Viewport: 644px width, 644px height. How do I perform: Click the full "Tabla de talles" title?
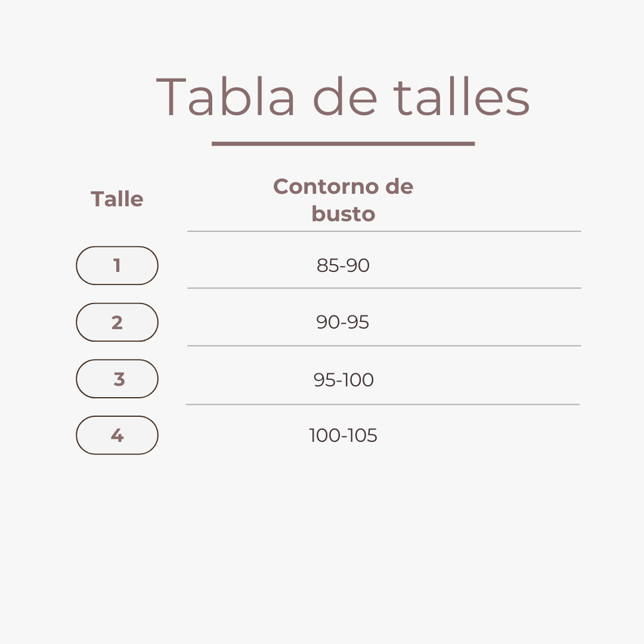point(343,97)
